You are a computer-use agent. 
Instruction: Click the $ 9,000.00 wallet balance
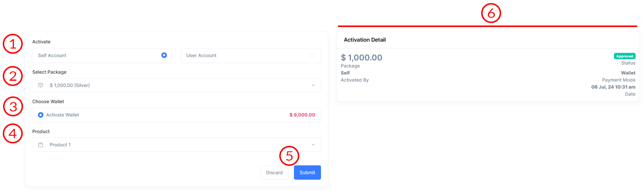[302, 115]
